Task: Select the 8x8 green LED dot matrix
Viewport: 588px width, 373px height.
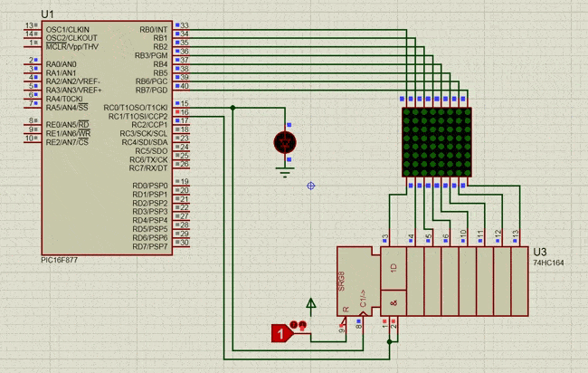Action: click(437, 142)
